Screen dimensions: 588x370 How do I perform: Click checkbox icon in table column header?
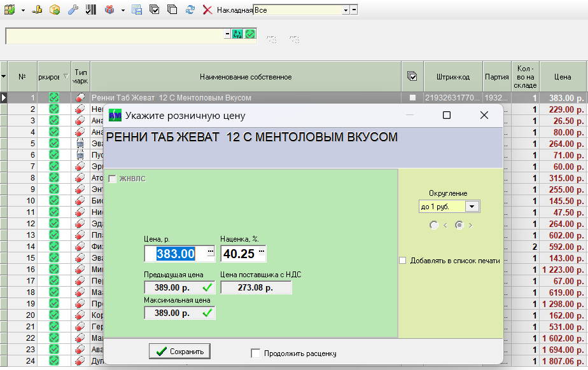[412, 76]
